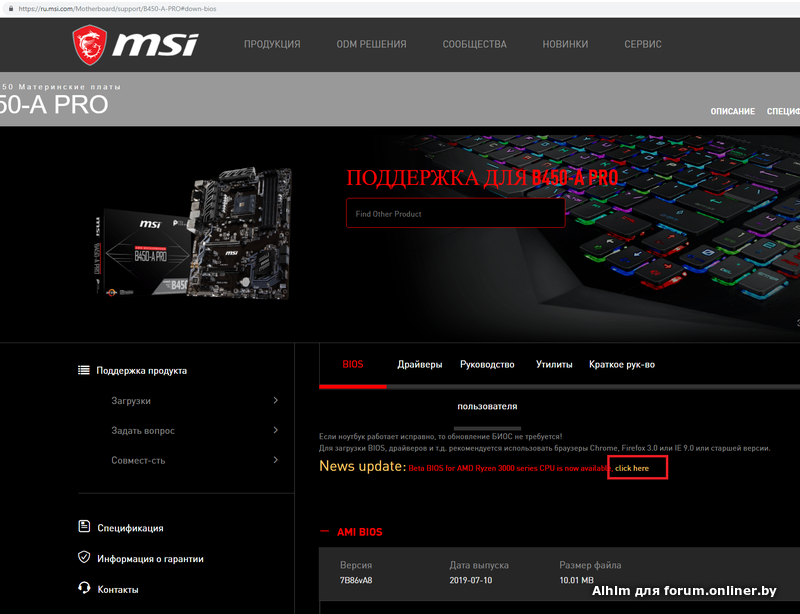Image resolution: width=800 pixels, height=614 pixels.
Task: Expand the Совмест-сть chevron arrow
Action: tap(276, 460)
